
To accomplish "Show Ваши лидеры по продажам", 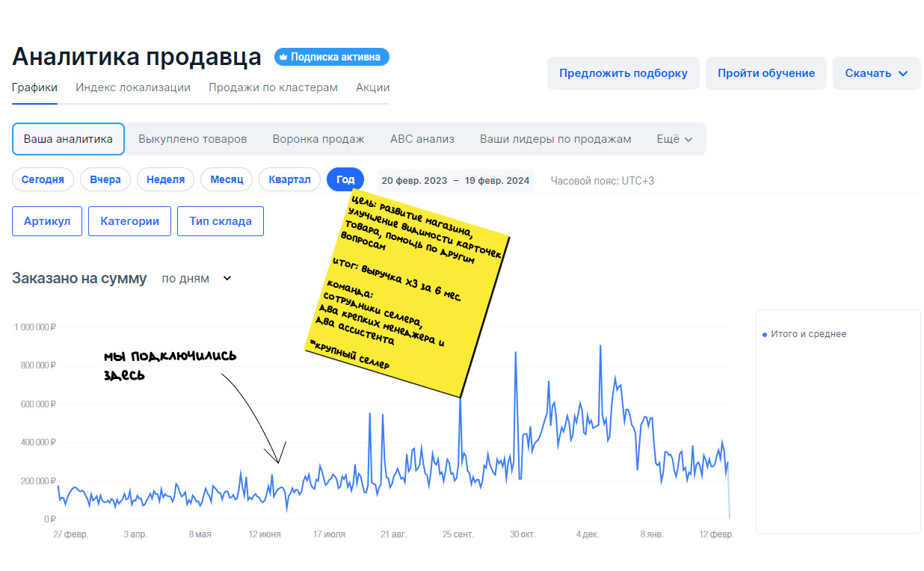I will tap(555, 139).
